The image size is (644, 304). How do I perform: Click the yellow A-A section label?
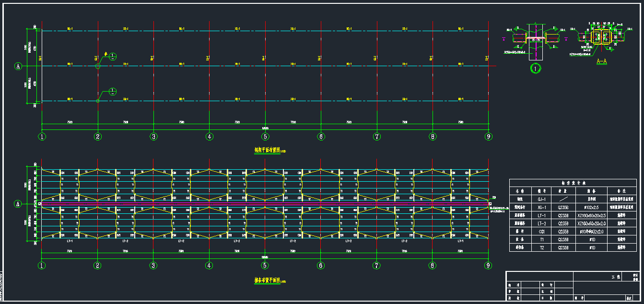pyautogui.click(x=602, y=61)
